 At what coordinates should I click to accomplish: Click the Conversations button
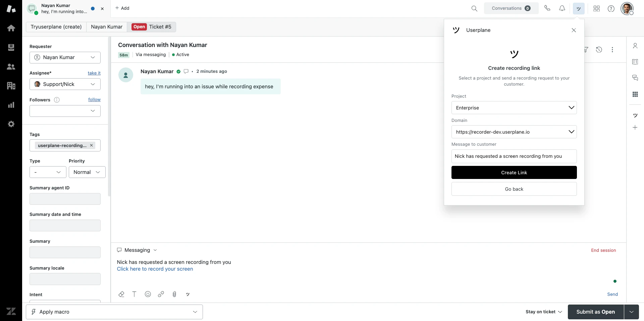pos(511,8)
